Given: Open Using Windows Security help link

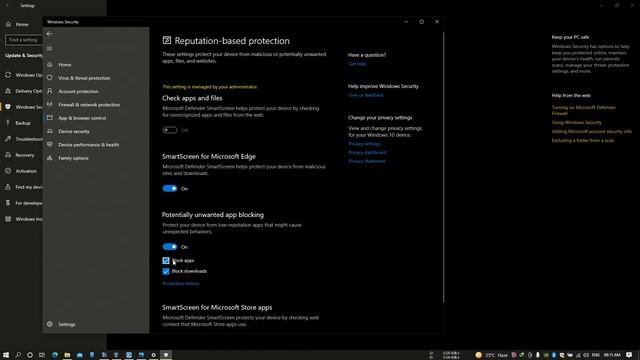Looking at the screenshot, I should pos(577,122).
